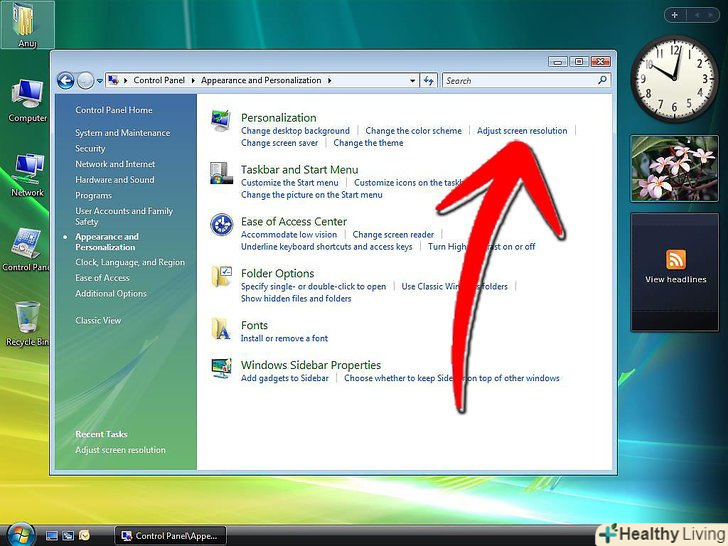
Task: Open Hardware and Sound category
Action: click(115, 180)
